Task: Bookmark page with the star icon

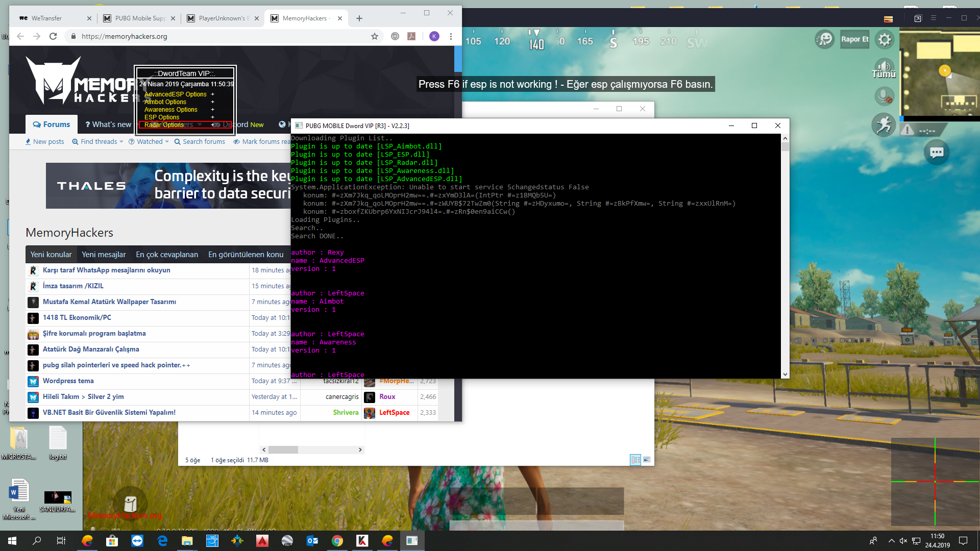Action: click(x=375, y=36)
